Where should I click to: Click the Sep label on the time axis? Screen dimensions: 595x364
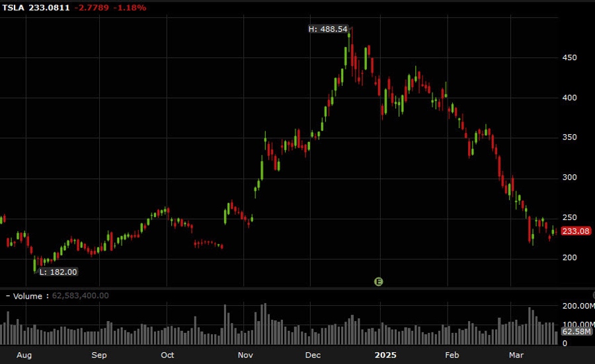tap(99, 355)
